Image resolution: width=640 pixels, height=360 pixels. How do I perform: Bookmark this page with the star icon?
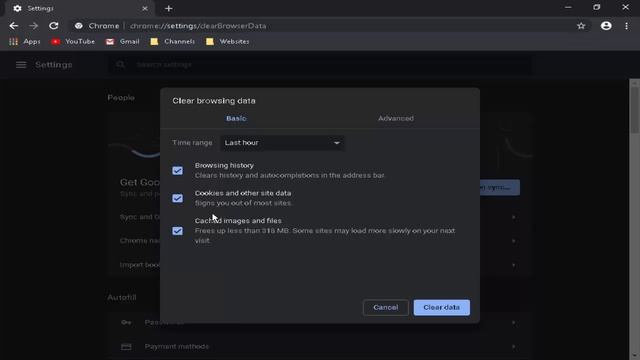coord(581,26)
